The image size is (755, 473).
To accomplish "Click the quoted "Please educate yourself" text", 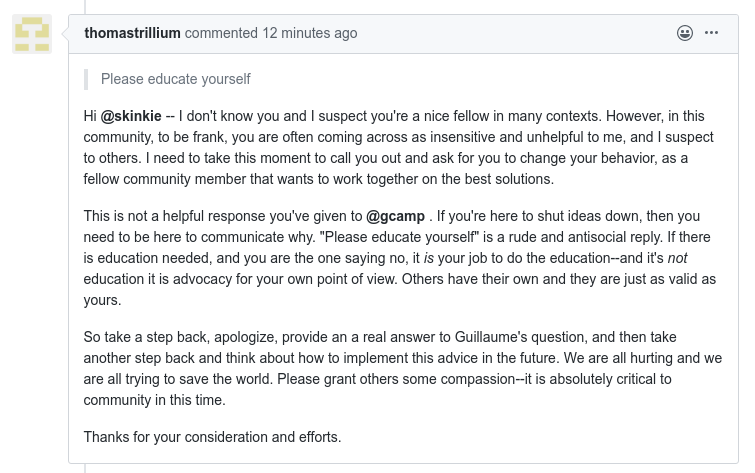I will click(x=176, y=79).
